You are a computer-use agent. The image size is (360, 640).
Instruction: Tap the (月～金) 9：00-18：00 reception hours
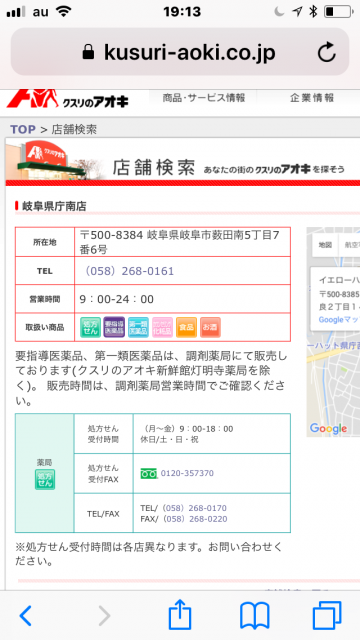tap(187, 429)
